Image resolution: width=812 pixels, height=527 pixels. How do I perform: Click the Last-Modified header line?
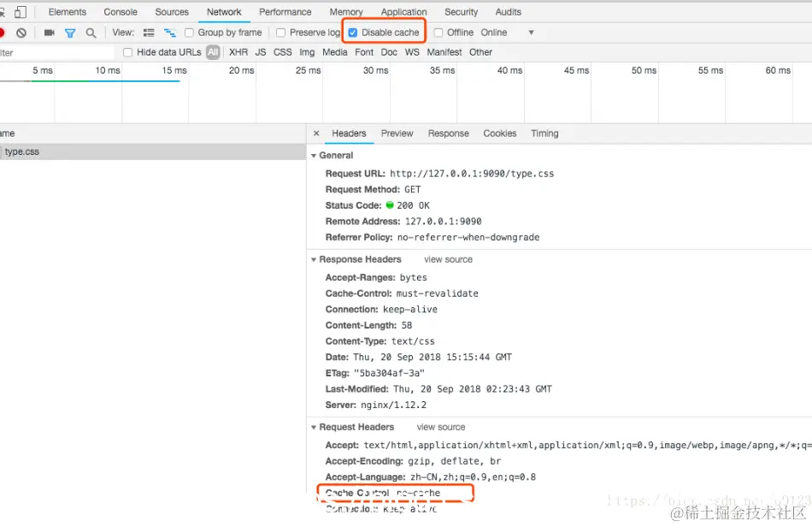click(438, 389)
